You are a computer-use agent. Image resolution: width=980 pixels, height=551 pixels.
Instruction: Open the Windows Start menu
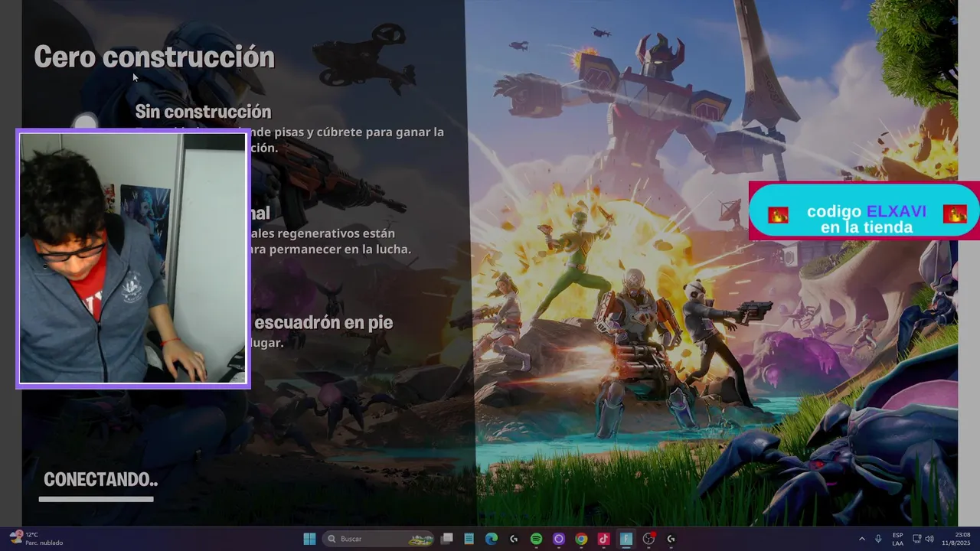(x=309, y=539)
